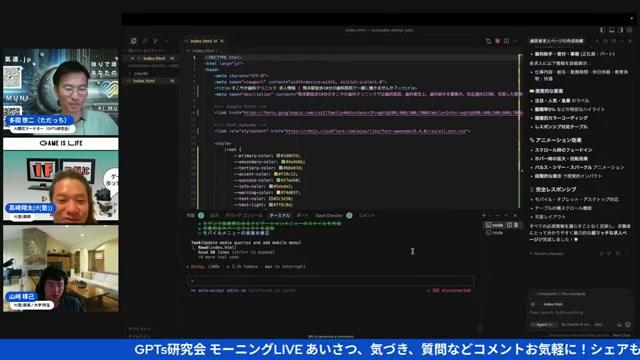Screen dimensions: 640x360
Task: Click the index.html breadcrumb
Action: (203, 51)
